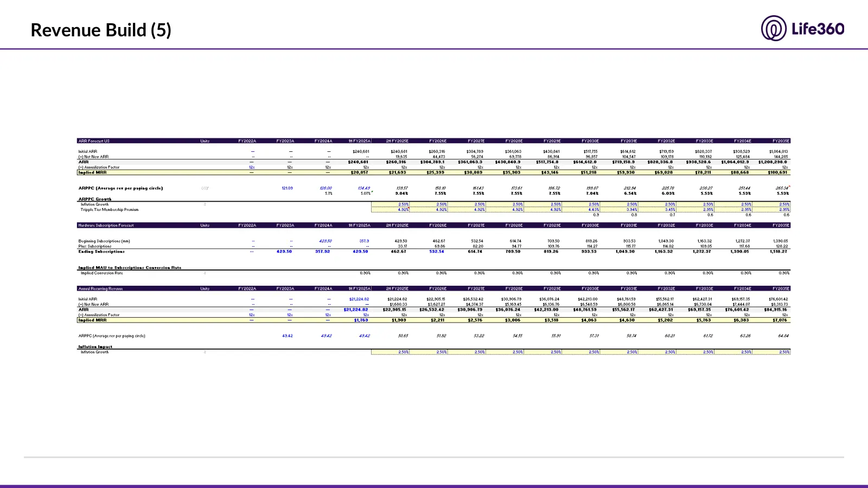The height and width of the screenshot is (488, 868).
Task: Click the "Annual Recurring Revenue" header label
Action: coord(100,288)
